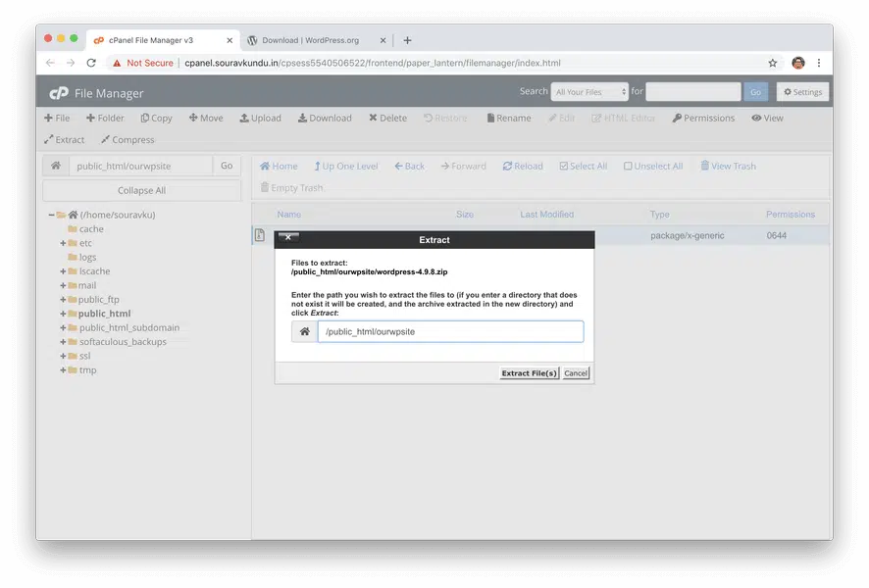Open the All Your Files search dropdown

(x=588, y=92)
